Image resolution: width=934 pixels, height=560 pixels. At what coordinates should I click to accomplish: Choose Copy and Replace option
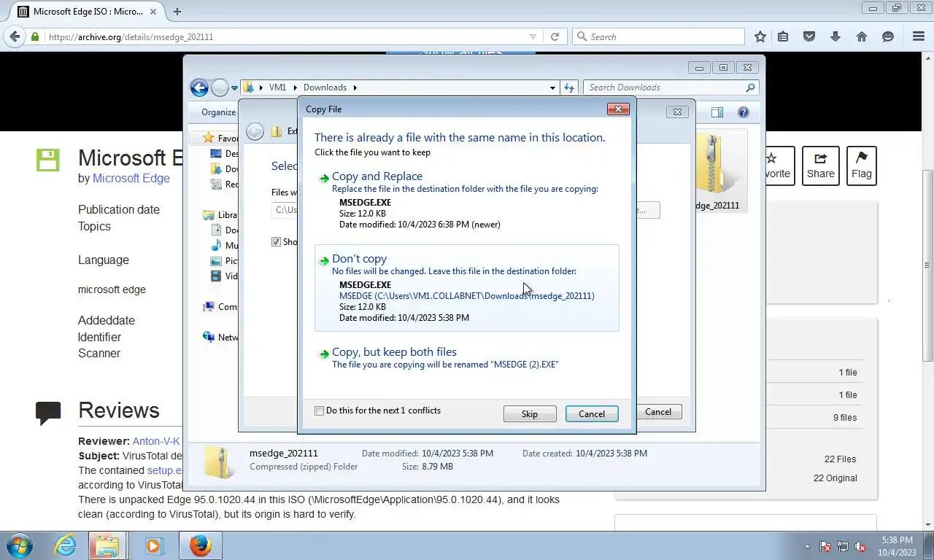pos(466,201)
